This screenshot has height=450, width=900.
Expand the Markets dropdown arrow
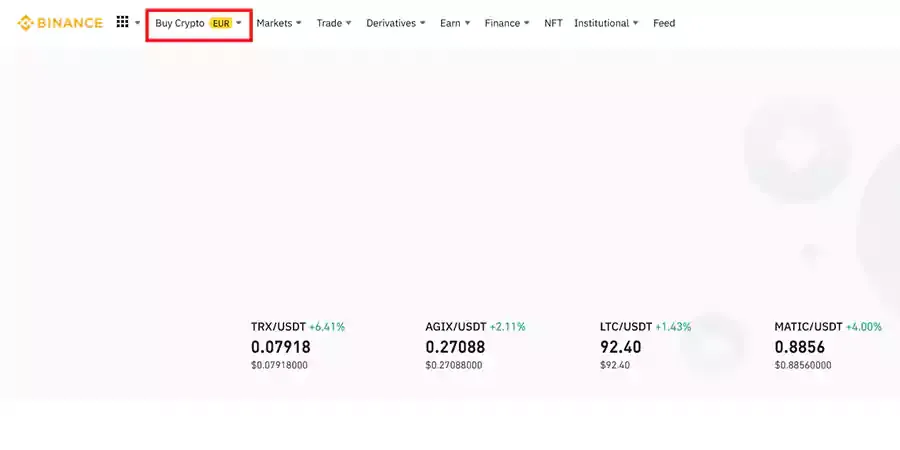click(298, 23)
